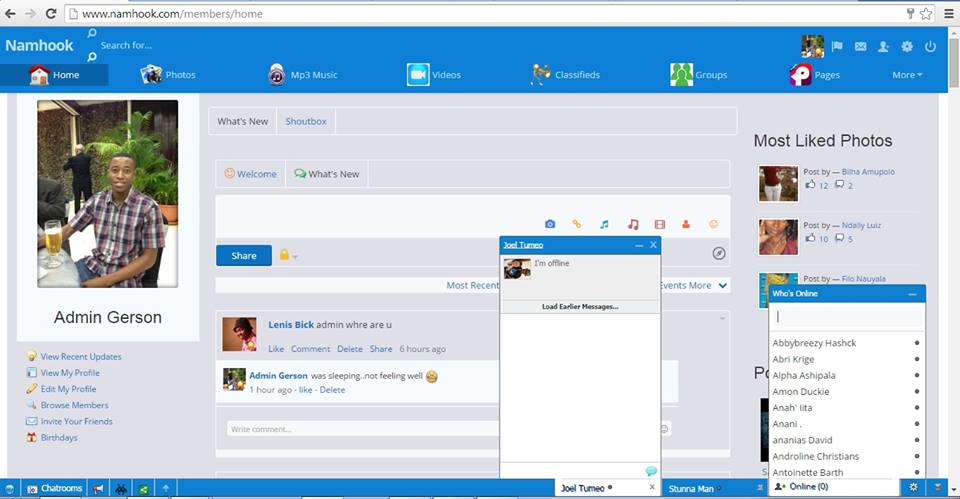Like the Lenis Bick post
Screen dimensions: 960x499
[276, 348]
